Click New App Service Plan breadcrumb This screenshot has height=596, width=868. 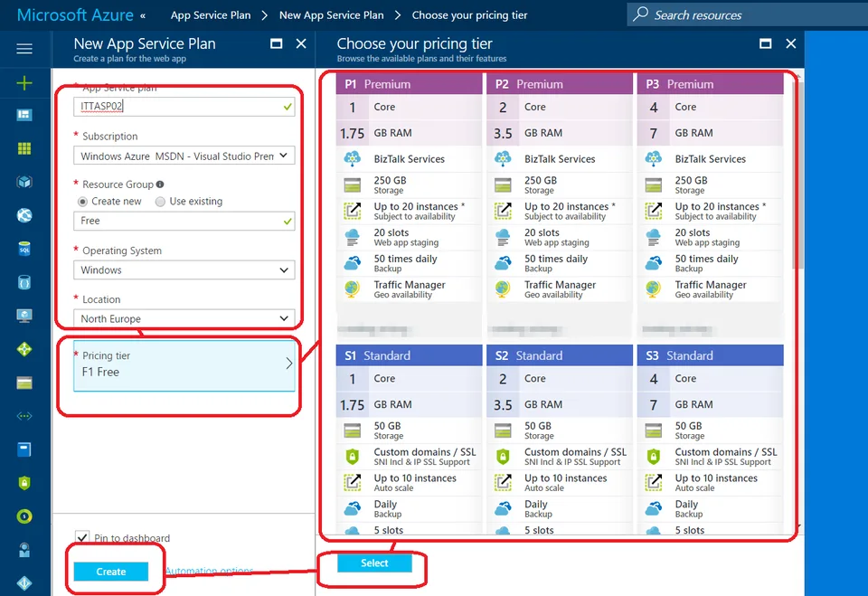pos(331,15)
